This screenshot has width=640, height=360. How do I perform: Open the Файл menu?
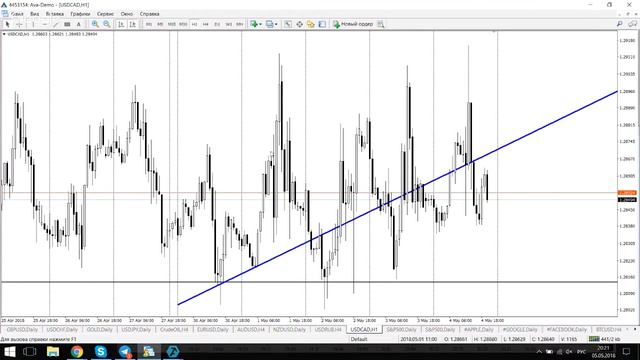click(17, 14)
